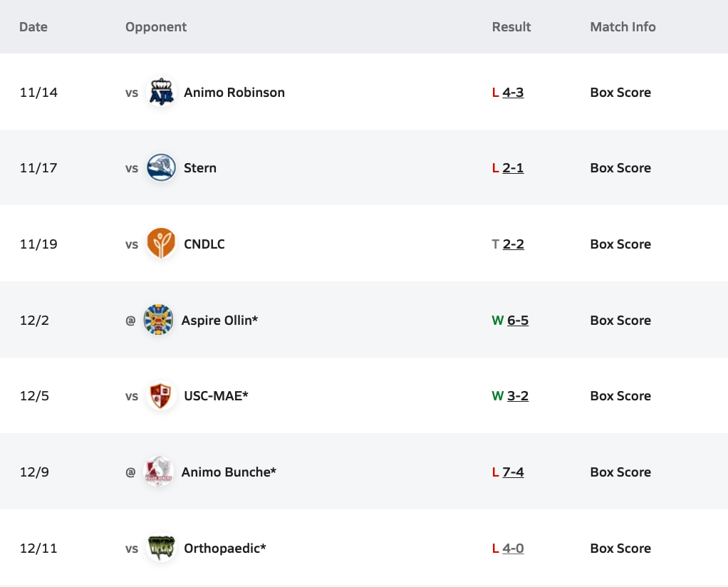Click the USC-MAE shield logo
Viewport: 728px width, 587px height.
(161, 396)
